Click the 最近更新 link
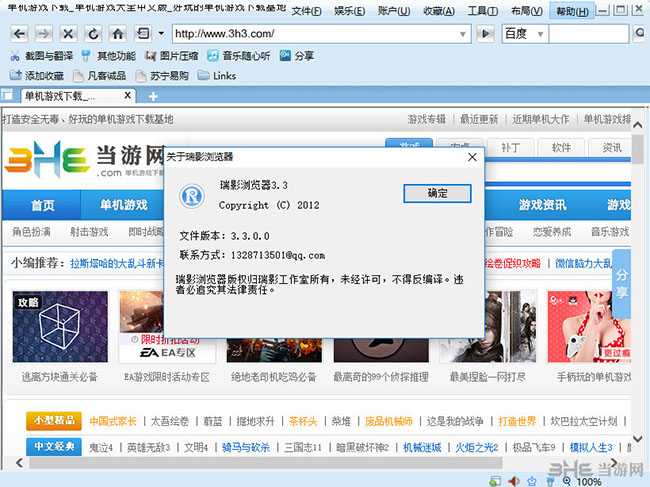 479,119
